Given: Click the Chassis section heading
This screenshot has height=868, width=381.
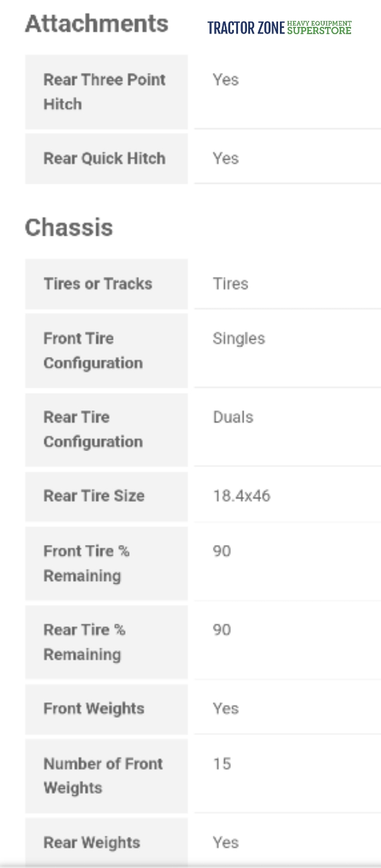Looking at the screenshot, I should pyautogui.click(x=69, y=228).
